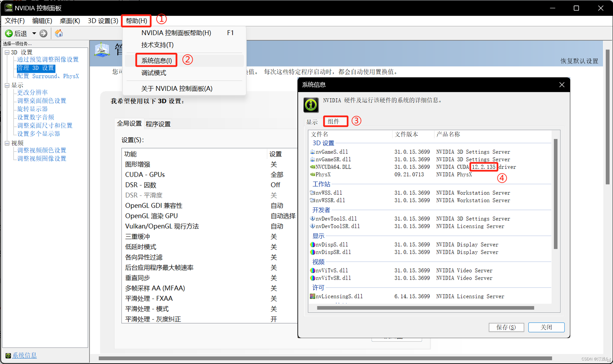613x364 pixels.
Task: Open the 桌面(K) menu
Action: click(x=70, y=21)
